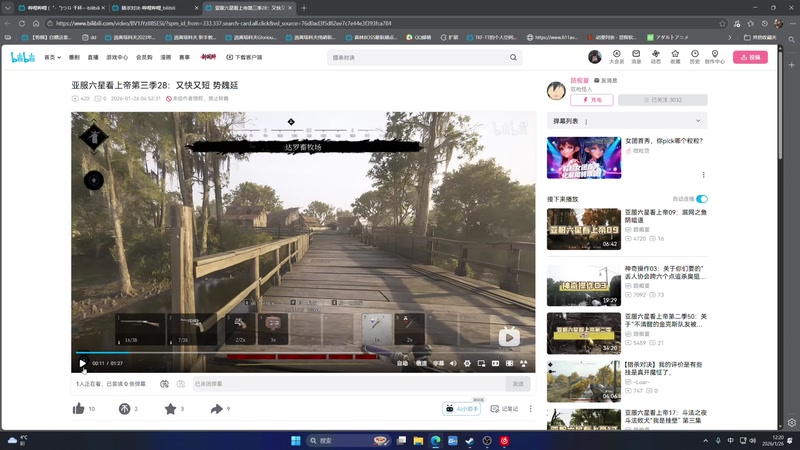
Task: Like the video with the thumbs-up icon
Action: point(79,409)
